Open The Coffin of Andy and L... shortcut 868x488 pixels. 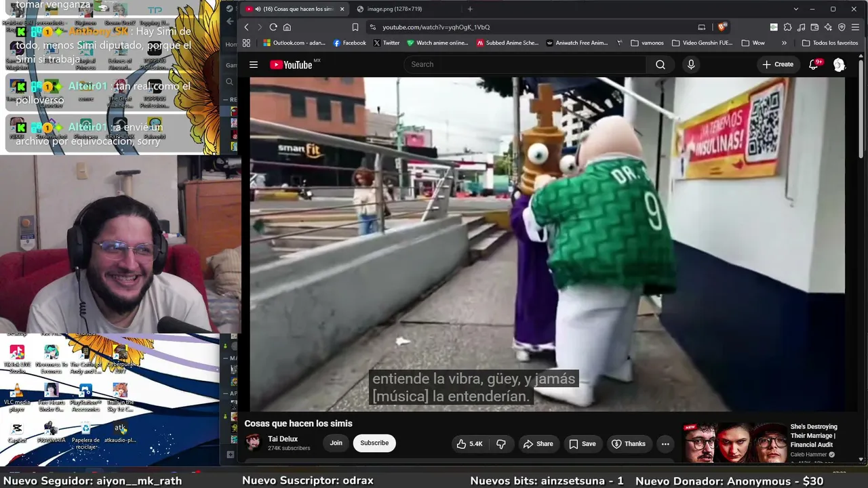click(85, 359)
